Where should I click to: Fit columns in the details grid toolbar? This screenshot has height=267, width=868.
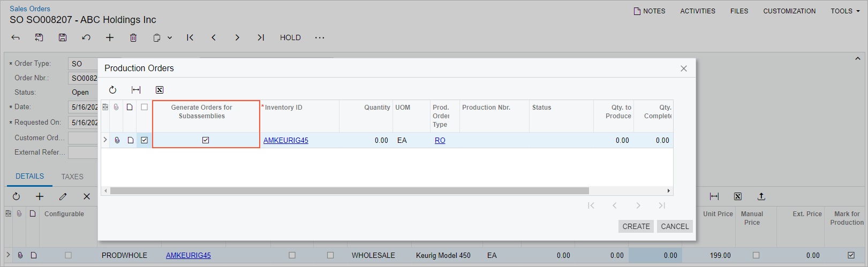pos(714,196)
